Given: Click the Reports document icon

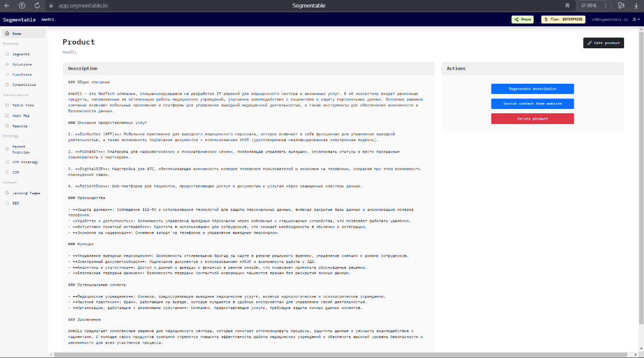Looking at the screenshot, I should click(x=7, y=126).
